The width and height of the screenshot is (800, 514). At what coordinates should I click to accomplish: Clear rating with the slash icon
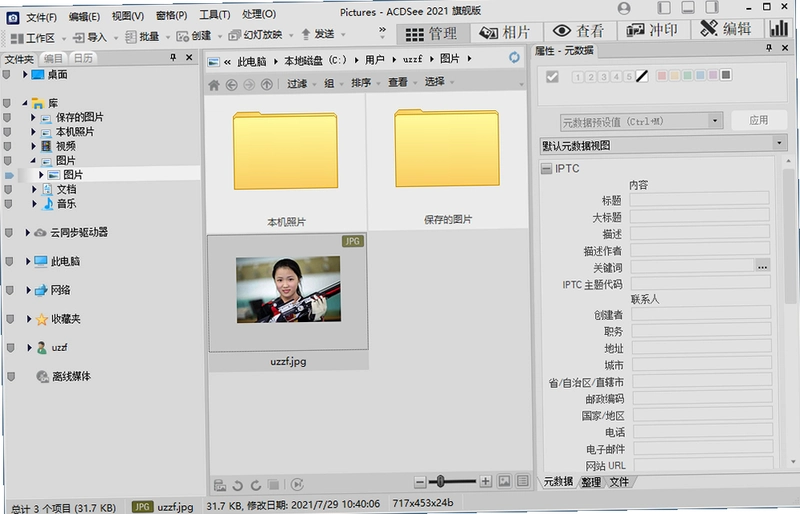coord(642,77)
